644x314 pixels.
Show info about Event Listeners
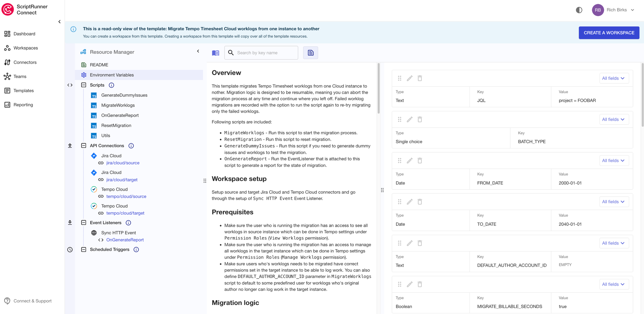(128, 223)
